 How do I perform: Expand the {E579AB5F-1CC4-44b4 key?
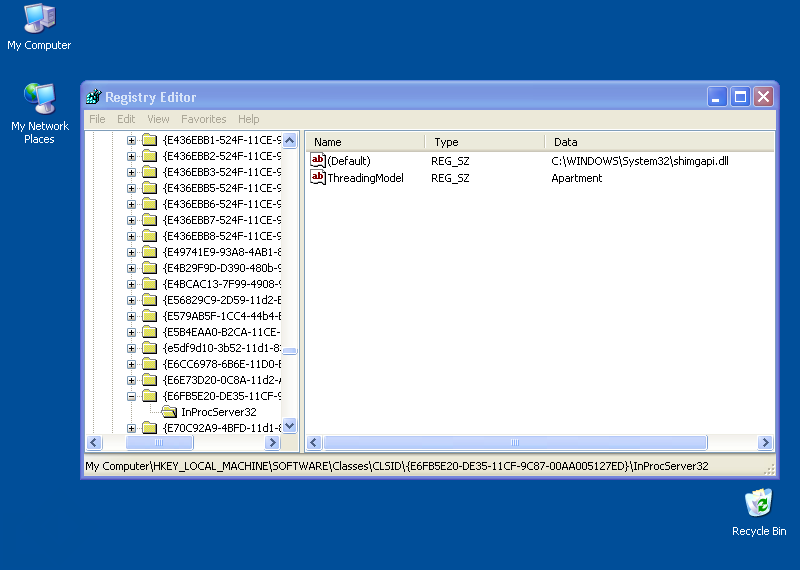click(131, 316)
